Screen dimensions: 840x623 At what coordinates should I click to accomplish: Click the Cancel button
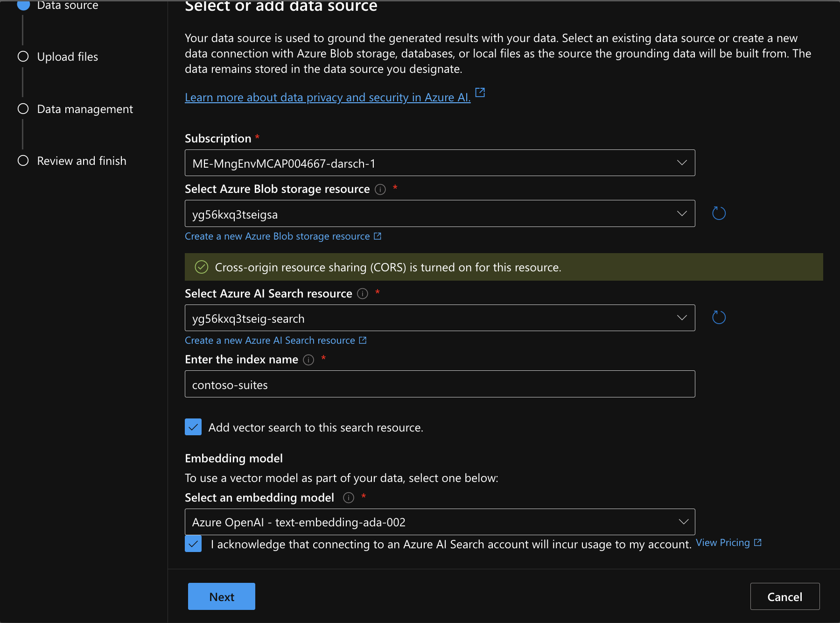tap(785, 596)
